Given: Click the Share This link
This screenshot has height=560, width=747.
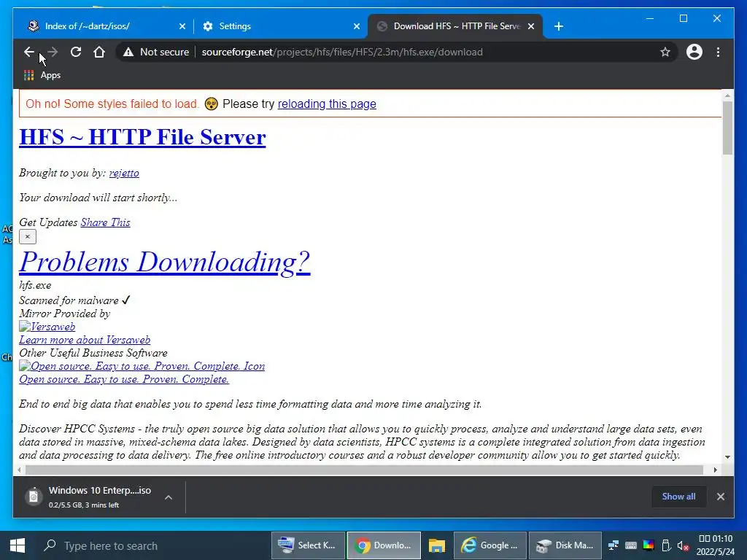Looking at the screenshot, I should pyautogui.click(x=105, y=222).
